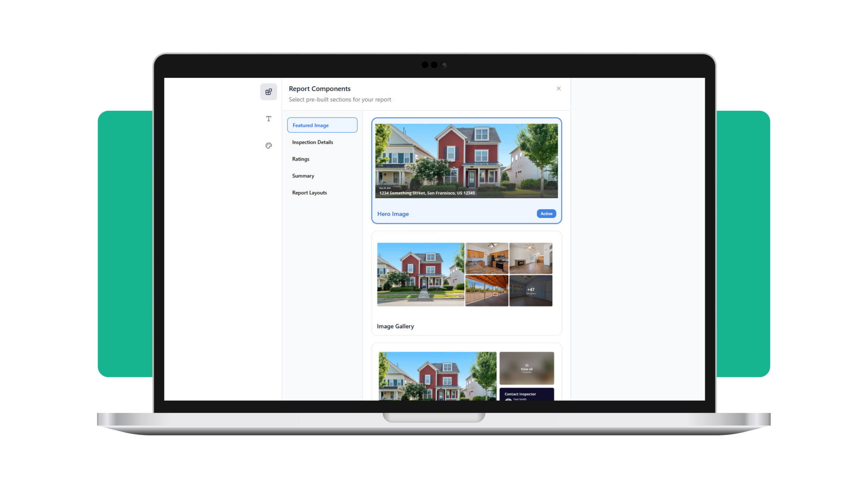Click the large house photo in Image Gallery
Viewport: 868px width, 488px height.
[x=420, y=274]
